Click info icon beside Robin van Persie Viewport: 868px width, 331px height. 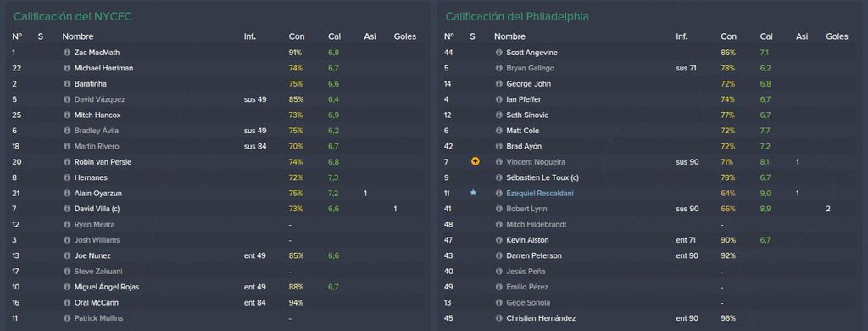(x=67, y=162)
